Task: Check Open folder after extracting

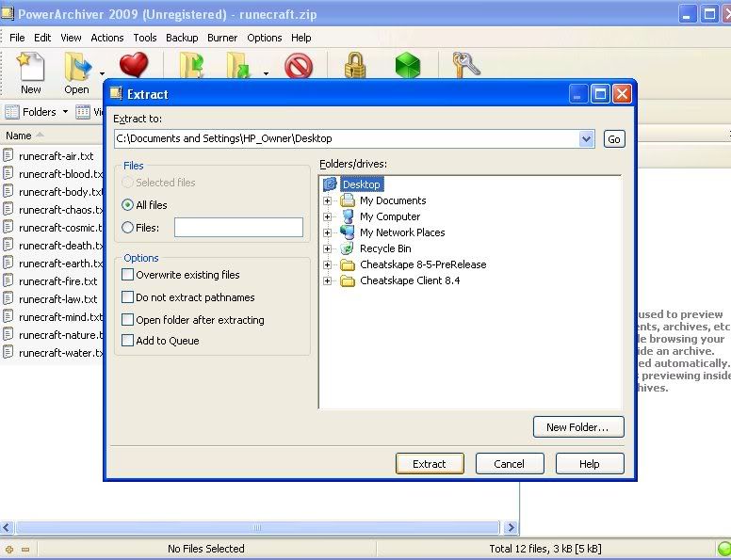Action: (x=128, y=320)
